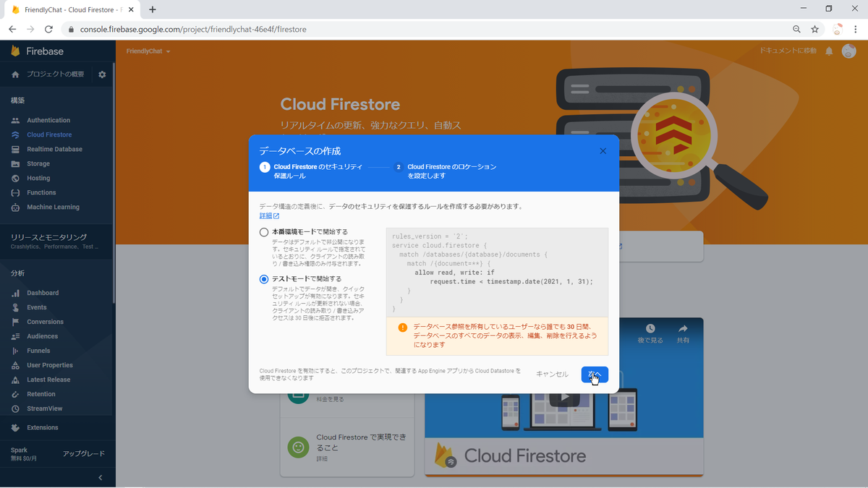Click the Functions brackets icon
Image resolution: width=868 pixels, height=488 pixels.
[x=15, y=192]
